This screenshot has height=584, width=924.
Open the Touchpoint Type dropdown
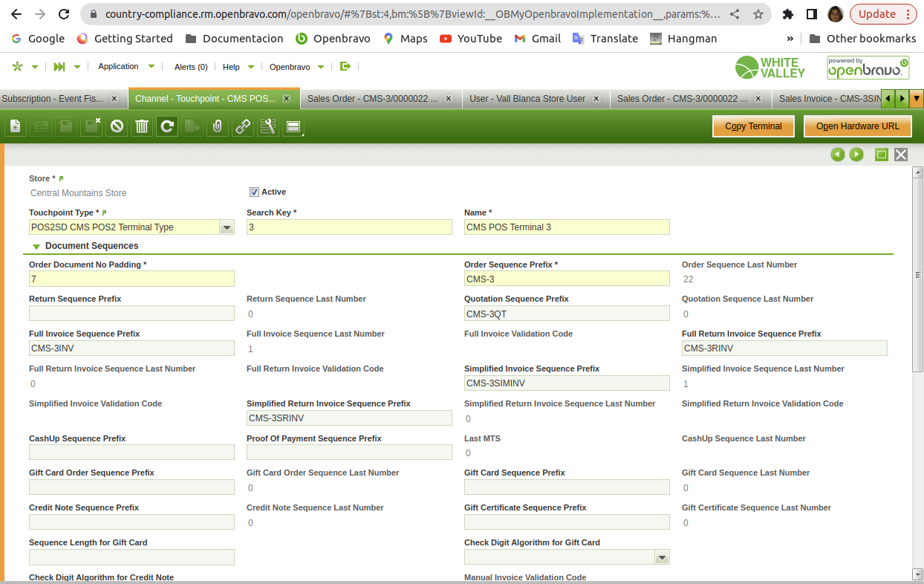[227, 227]
